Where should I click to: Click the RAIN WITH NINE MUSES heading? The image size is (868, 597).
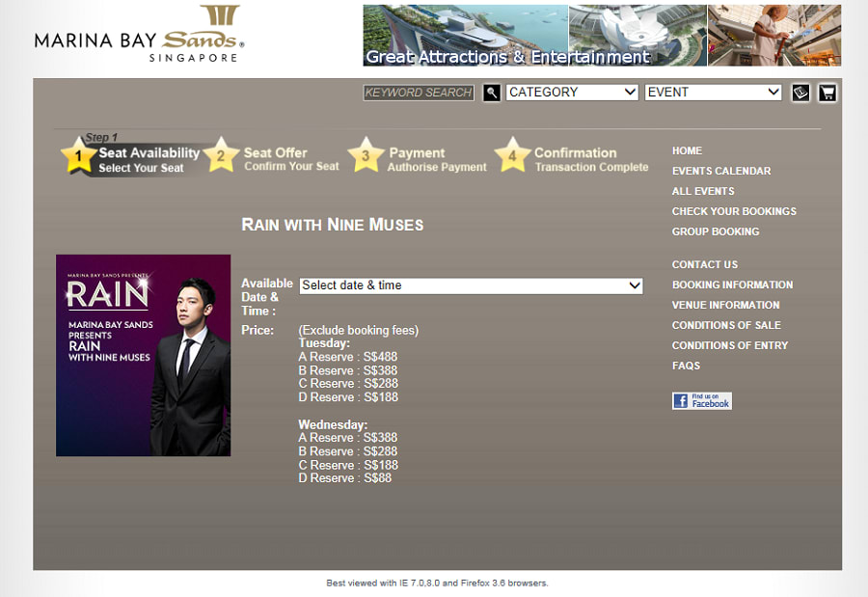click(332, 225)
